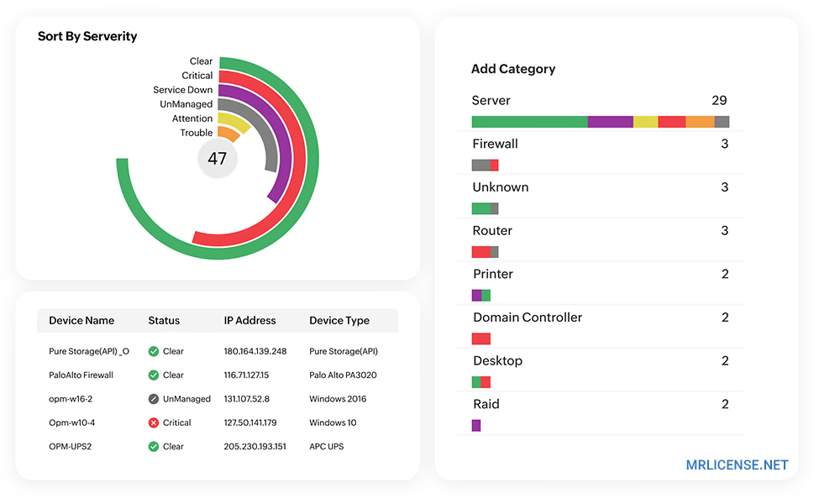Click the 47 total devices center circle
The width and height of the screenshot is (840, 504).
tap(218, 159)
